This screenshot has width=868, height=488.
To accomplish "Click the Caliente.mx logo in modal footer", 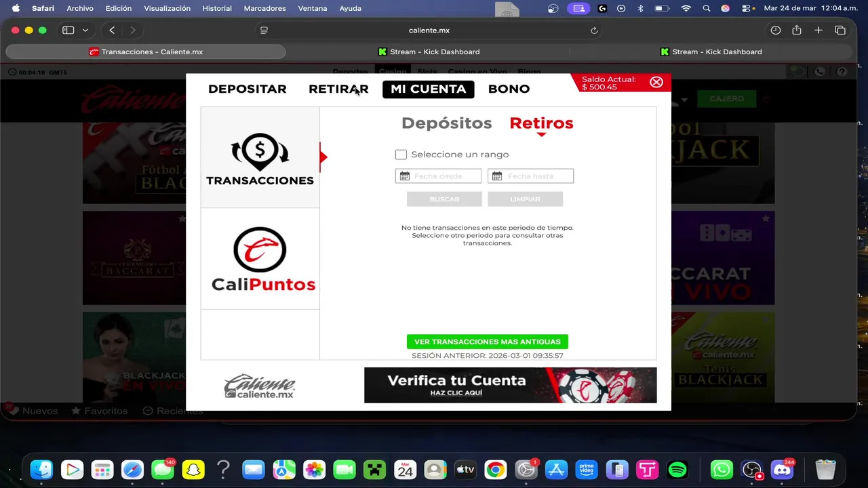I will [260, 386].
